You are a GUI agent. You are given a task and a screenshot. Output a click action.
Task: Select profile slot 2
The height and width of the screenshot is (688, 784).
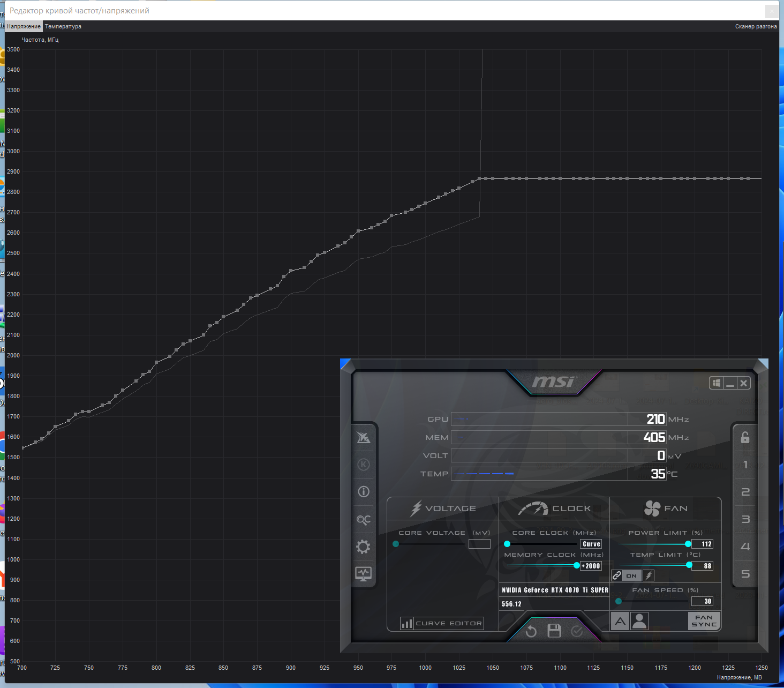(x=745, y=492)
